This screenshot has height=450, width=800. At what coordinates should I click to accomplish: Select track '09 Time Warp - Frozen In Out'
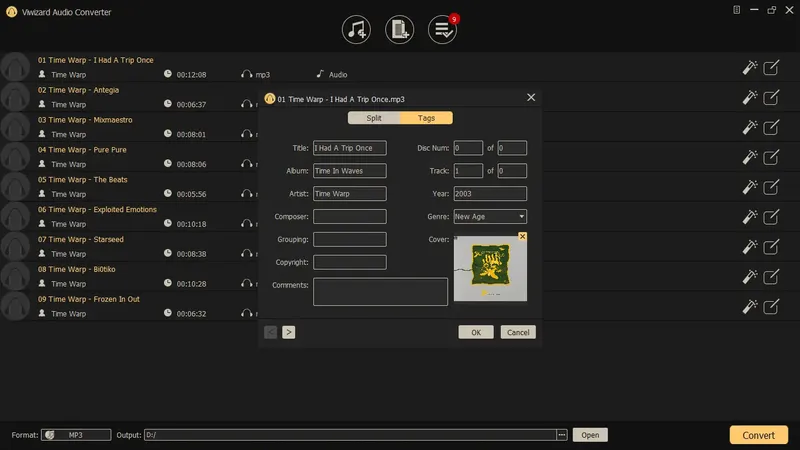[x=88, y=299]
